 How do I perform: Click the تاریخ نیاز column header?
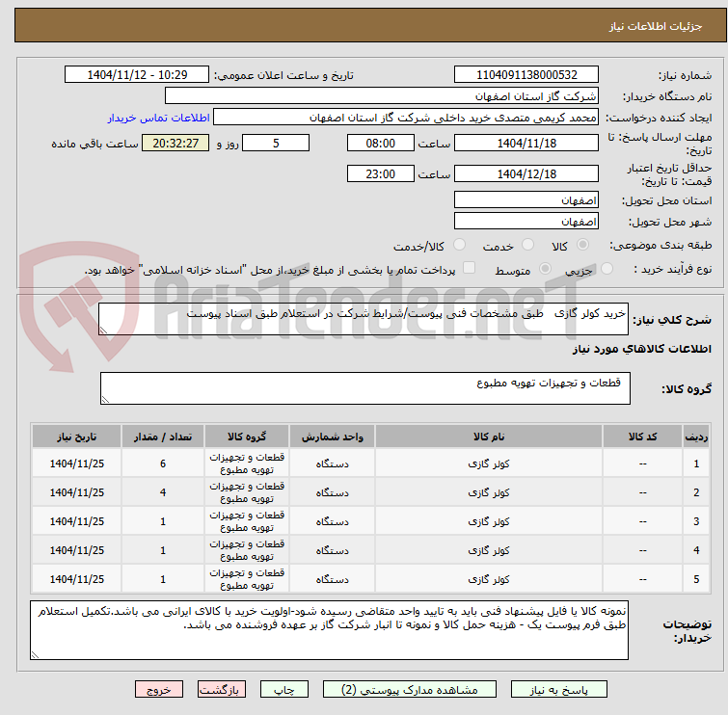point(76,437)
